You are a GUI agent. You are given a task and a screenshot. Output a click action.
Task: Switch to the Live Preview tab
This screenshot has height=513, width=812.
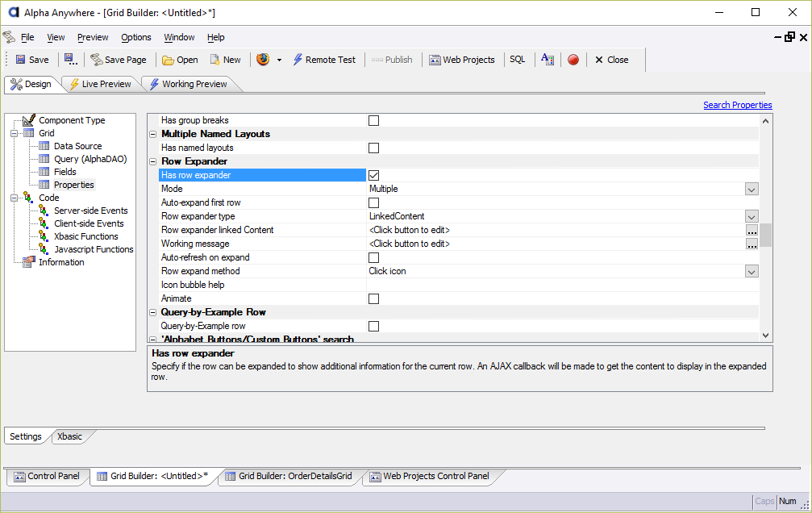coord(101,84)
